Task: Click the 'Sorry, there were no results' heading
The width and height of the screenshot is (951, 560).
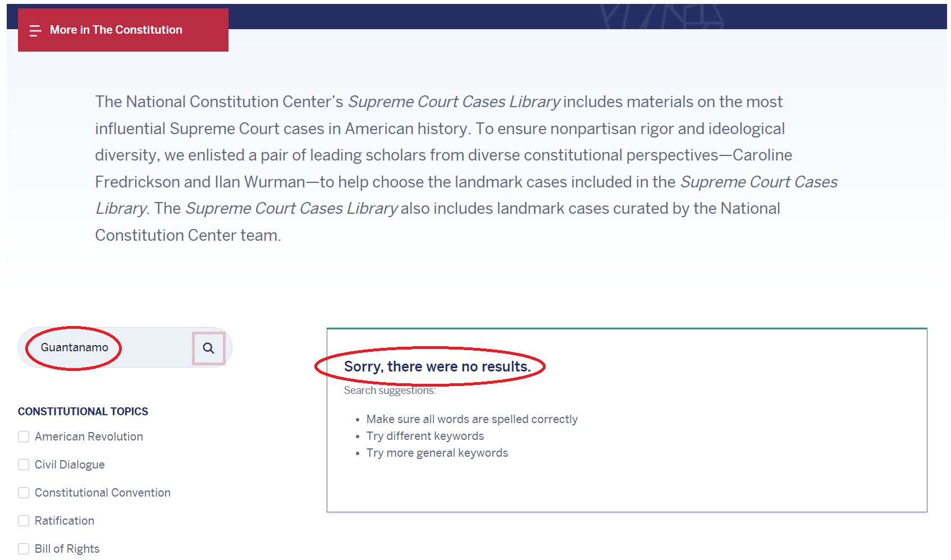Action: (437, 366)
